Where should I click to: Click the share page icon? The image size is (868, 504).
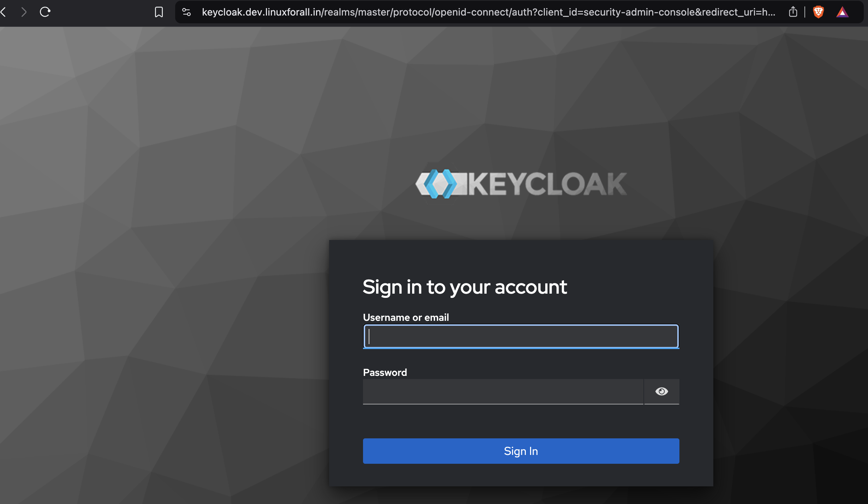point(793,12)
